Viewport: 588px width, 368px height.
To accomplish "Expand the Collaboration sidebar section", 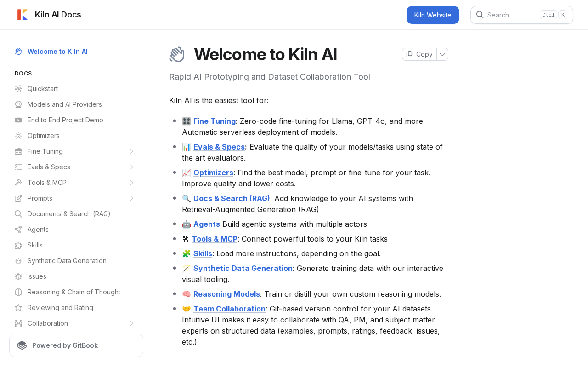I will (132, 323).
